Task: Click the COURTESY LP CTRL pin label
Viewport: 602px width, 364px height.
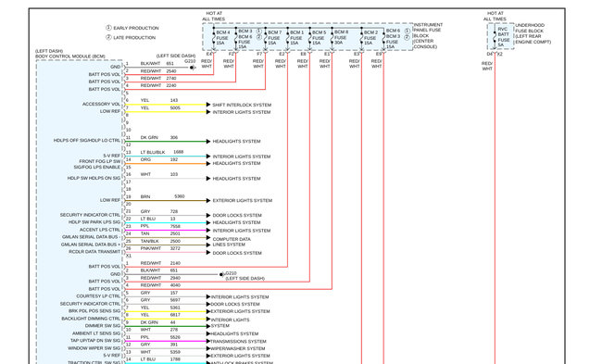Action: [x=98, y=296]
